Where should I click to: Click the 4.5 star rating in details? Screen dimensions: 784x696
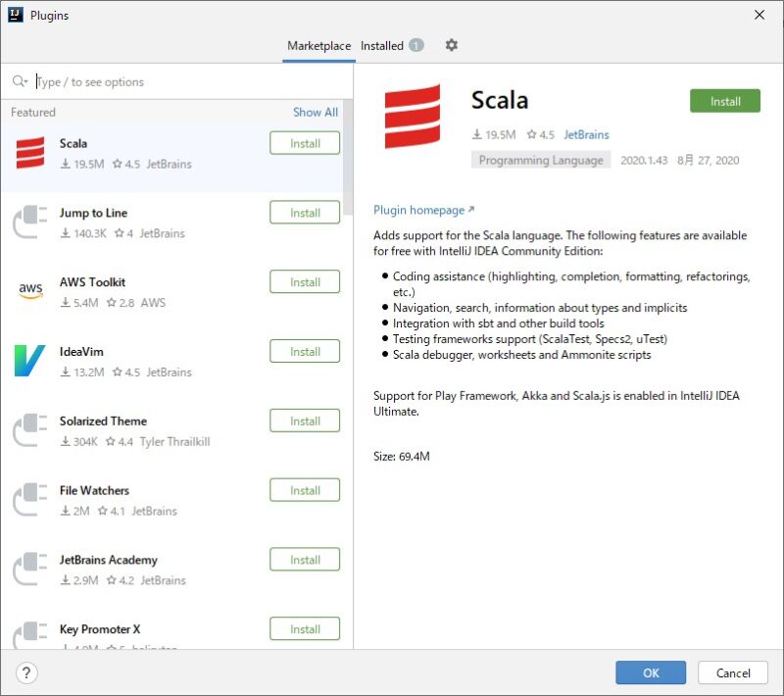(541, 134)
